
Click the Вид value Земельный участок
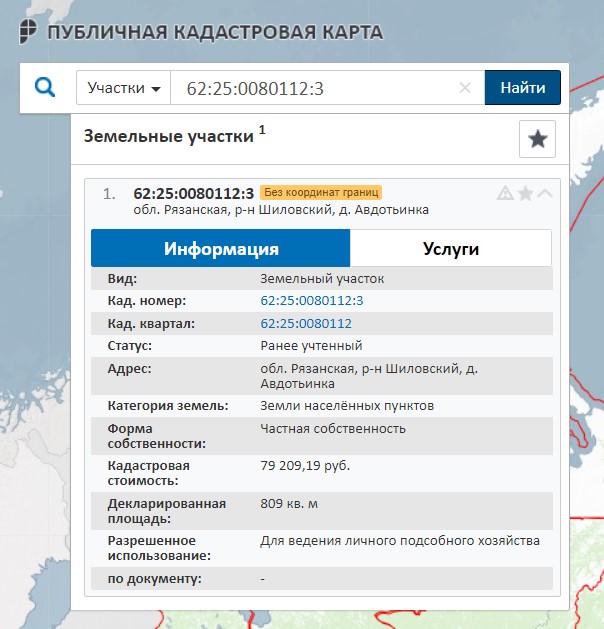point(322,278)
